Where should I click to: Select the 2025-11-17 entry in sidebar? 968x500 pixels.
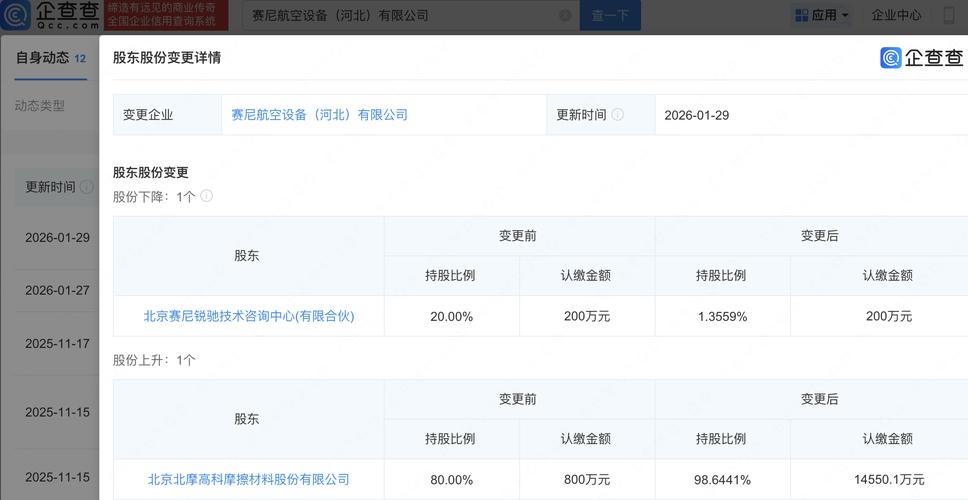57,344
